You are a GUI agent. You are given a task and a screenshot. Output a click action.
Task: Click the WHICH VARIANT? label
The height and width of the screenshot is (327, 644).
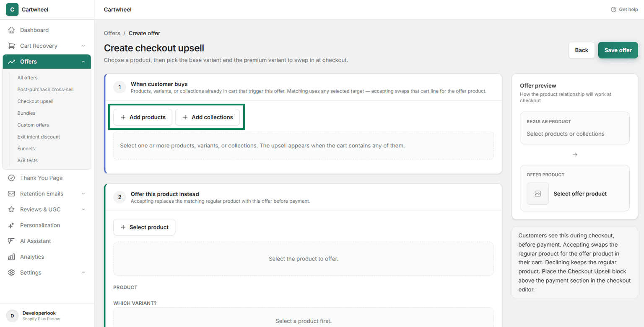pyautogui.click(x=135, y=303)
